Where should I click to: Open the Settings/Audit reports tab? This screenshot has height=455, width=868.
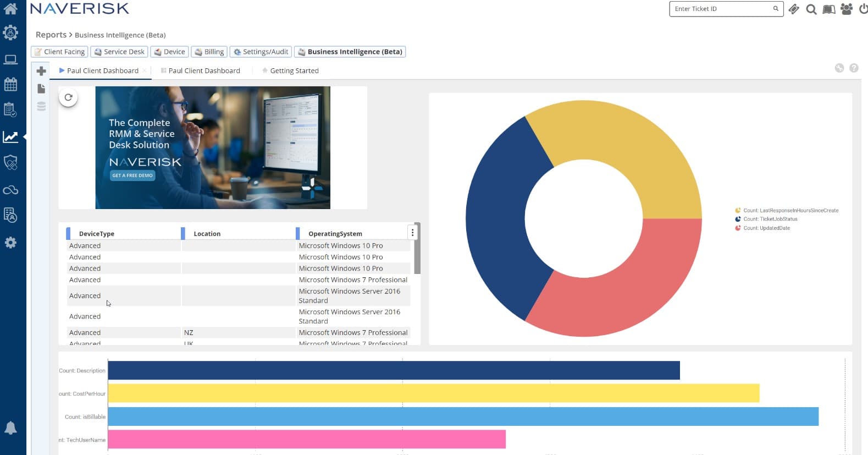pyautogui.click(x=261, y=52)
